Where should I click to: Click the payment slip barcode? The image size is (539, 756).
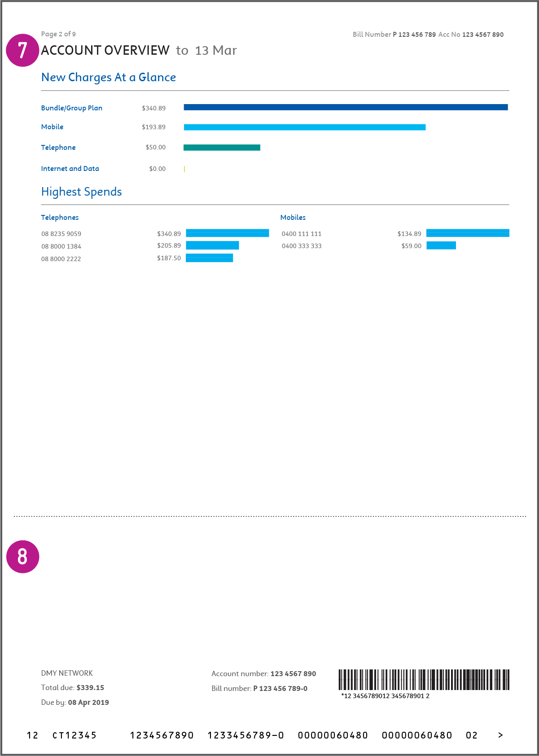coord(424,679)
